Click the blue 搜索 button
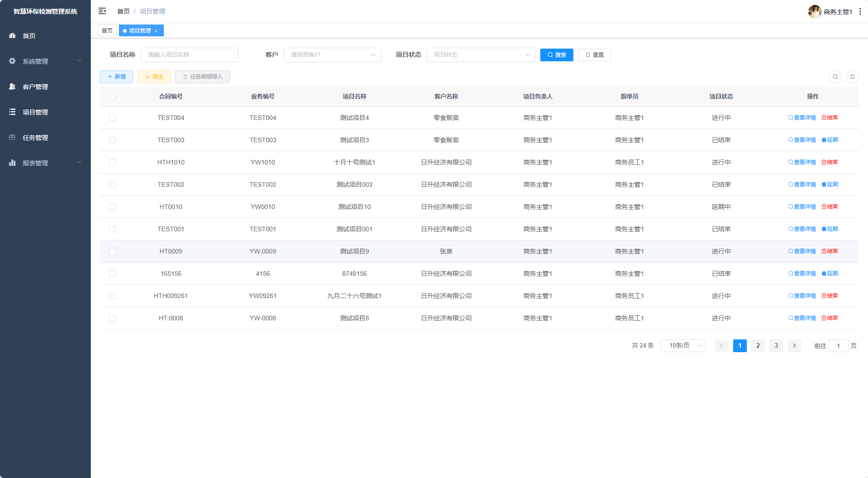868x478 pixels. [x=557, y=55]
